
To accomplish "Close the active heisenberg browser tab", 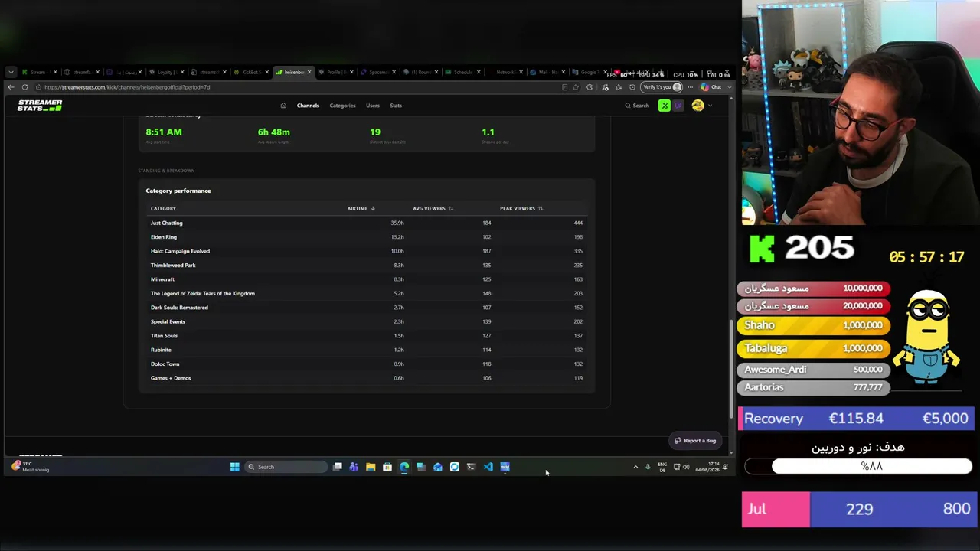I will 309,72.
